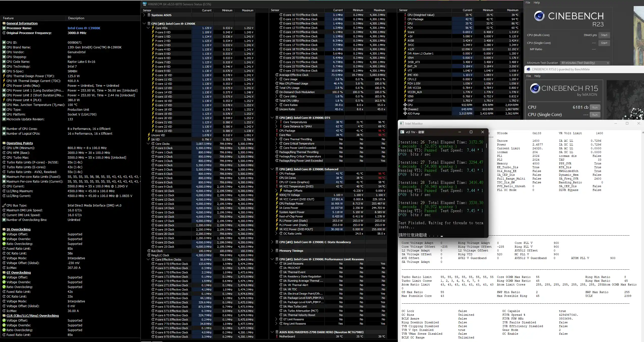
Task: Click the lightning bolt icon beside Core VIDs
Action: [153, 28]
